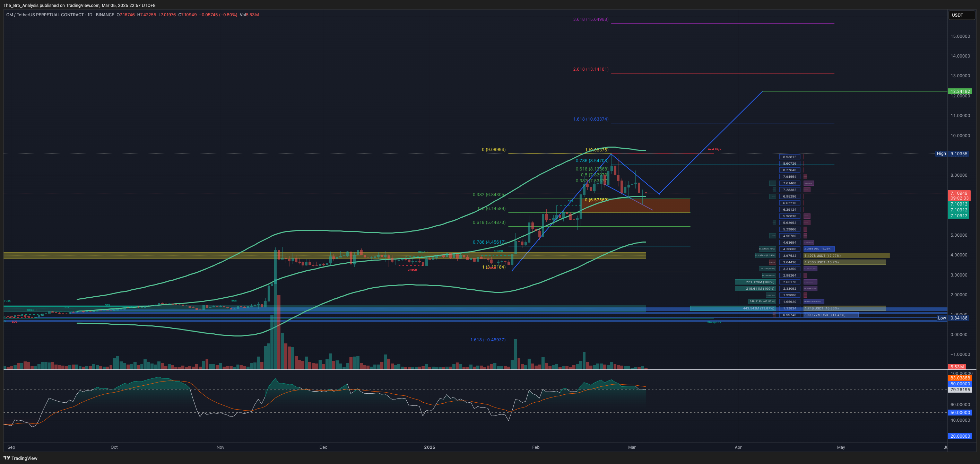The image size is (980, 464).
Task: Click the −1.00000 price scale label
Action: pyautogui.click(x=960, y=354)
